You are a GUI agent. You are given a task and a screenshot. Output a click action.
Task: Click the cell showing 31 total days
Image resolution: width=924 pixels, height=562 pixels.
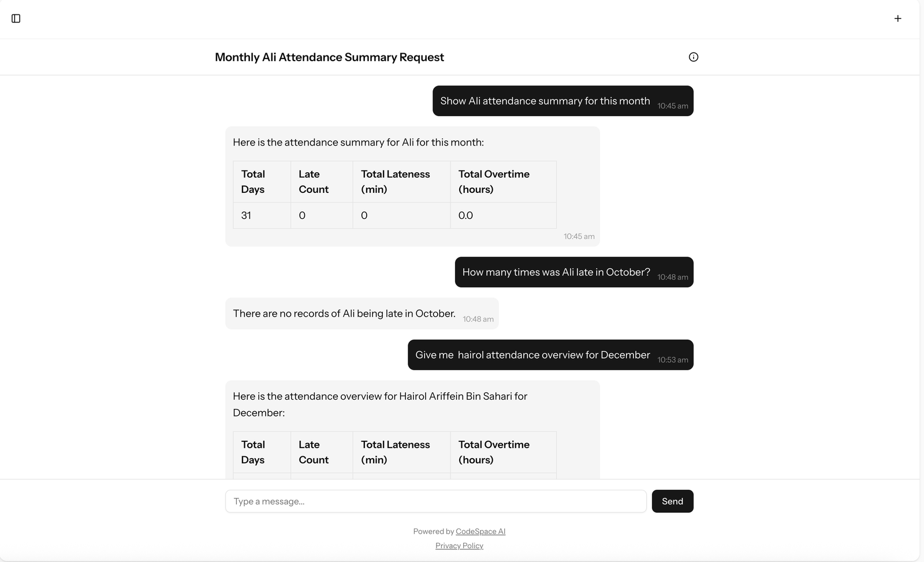click(x=247, y=215)
